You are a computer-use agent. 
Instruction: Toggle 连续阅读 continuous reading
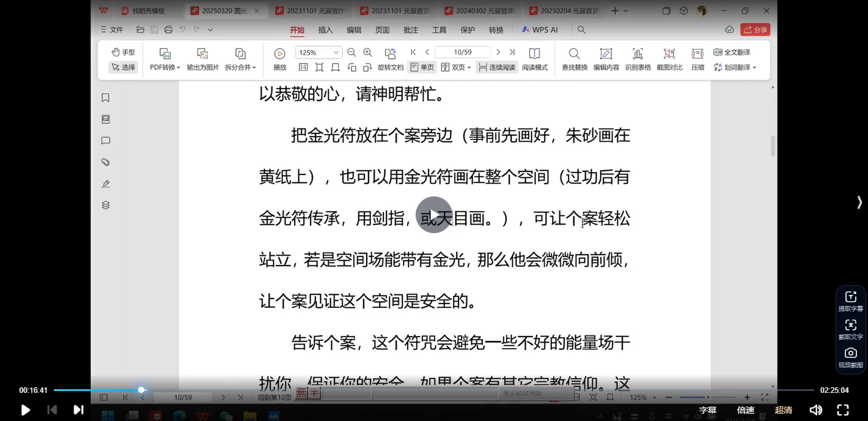[x=497, y=67]
